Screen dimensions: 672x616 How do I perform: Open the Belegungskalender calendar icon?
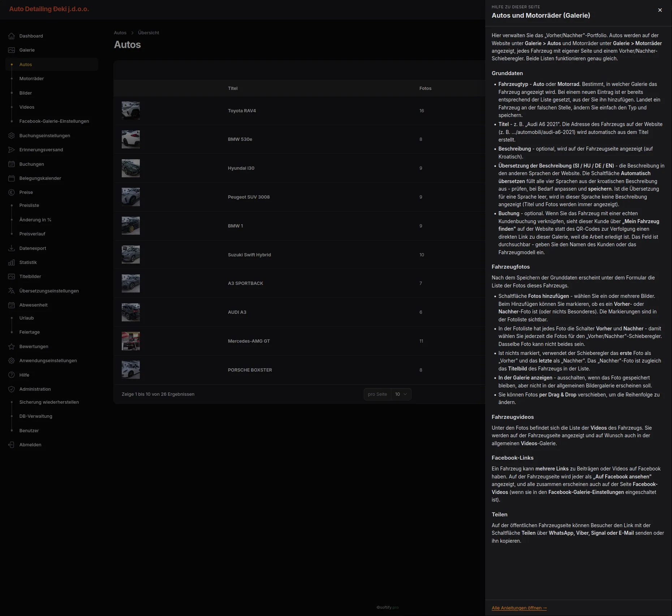12,178
